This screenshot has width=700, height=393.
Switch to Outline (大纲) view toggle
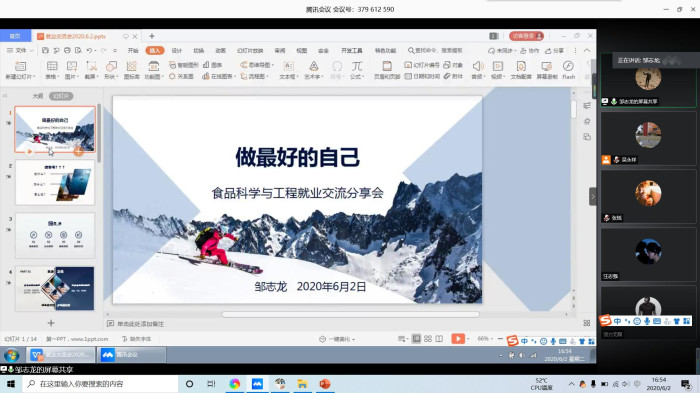(x=38, y=96)
